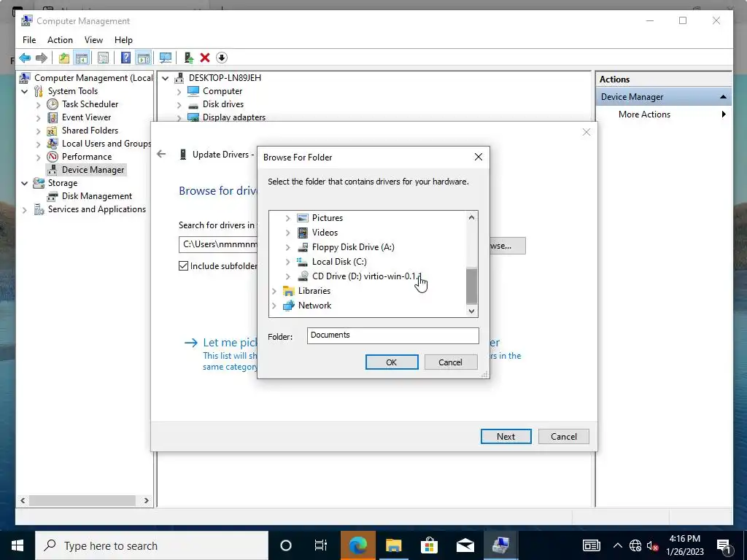The image size is (747, 560).
Task: Open File Explorer from taskbar
Action: coord(393,545)
